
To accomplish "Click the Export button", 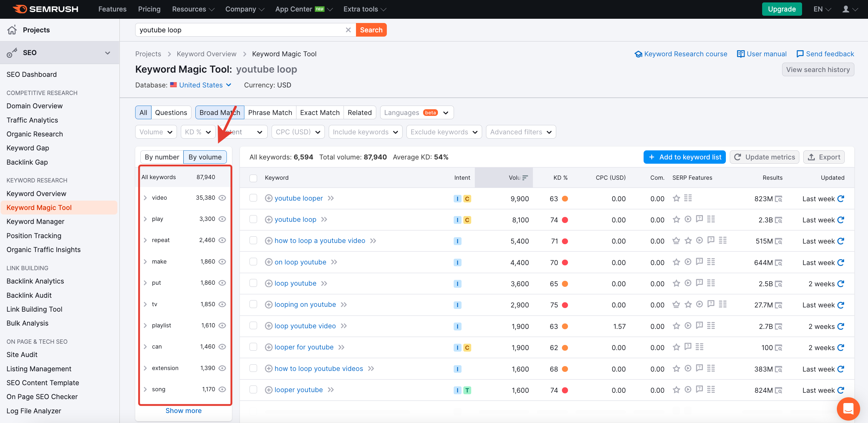I will 824,157.
